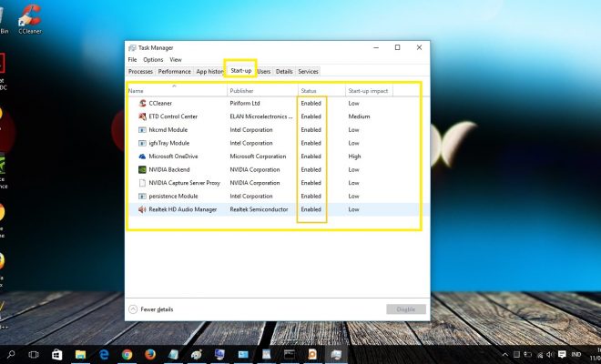Click Low impact value of igfxTray Module
The image size is (601, 364).
coord(353,143)
